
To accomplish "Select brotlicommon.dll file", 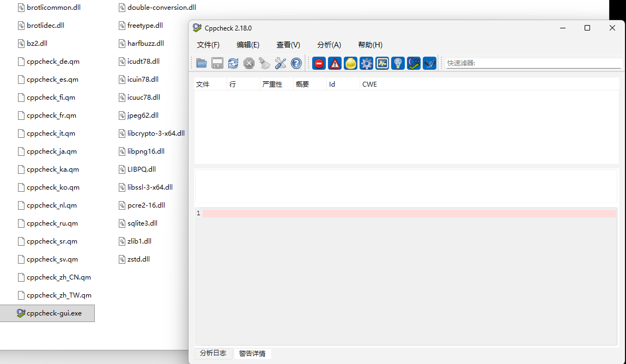I will (x=49, y=7).
